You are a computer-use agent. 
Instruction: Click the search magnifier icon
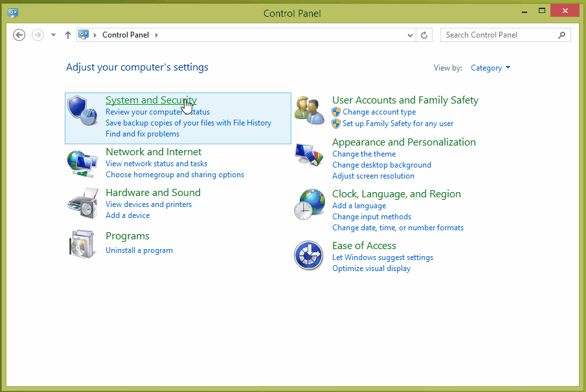pos(561,35)
